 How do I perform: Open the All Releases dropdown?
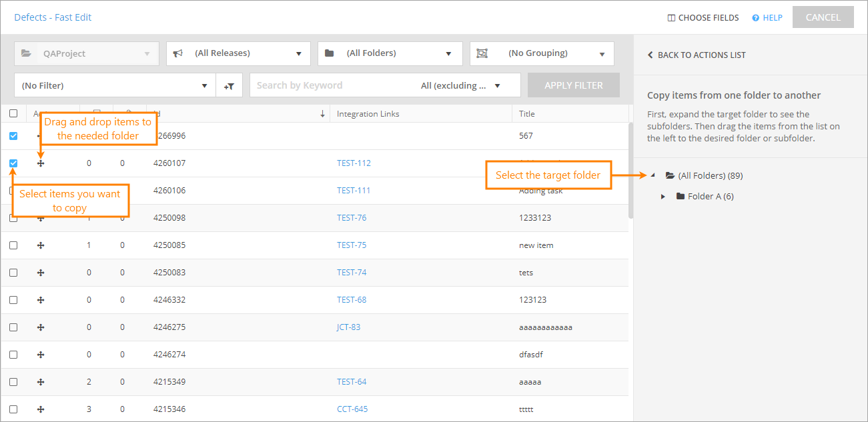[x=238, y=53]
